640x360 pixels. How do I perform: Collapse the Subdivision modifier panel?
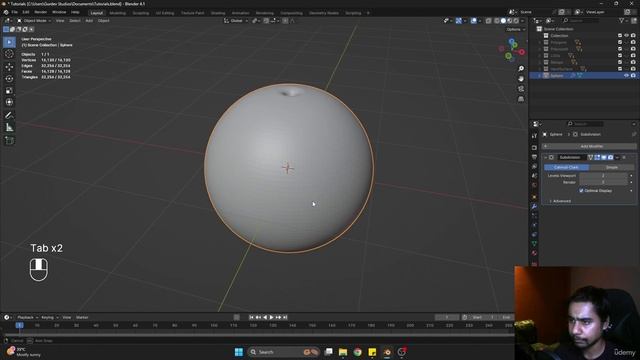point(545,157)
